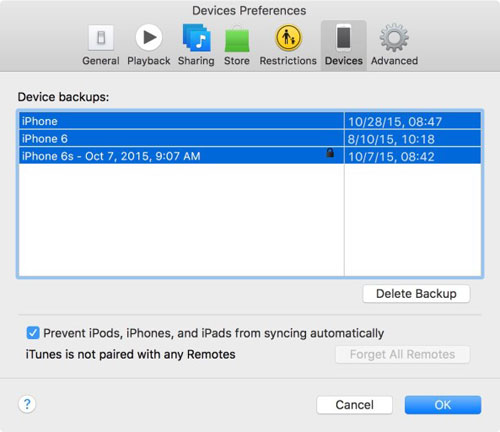Open the help question mark button
500x432 pixels.
pos(27,404)
